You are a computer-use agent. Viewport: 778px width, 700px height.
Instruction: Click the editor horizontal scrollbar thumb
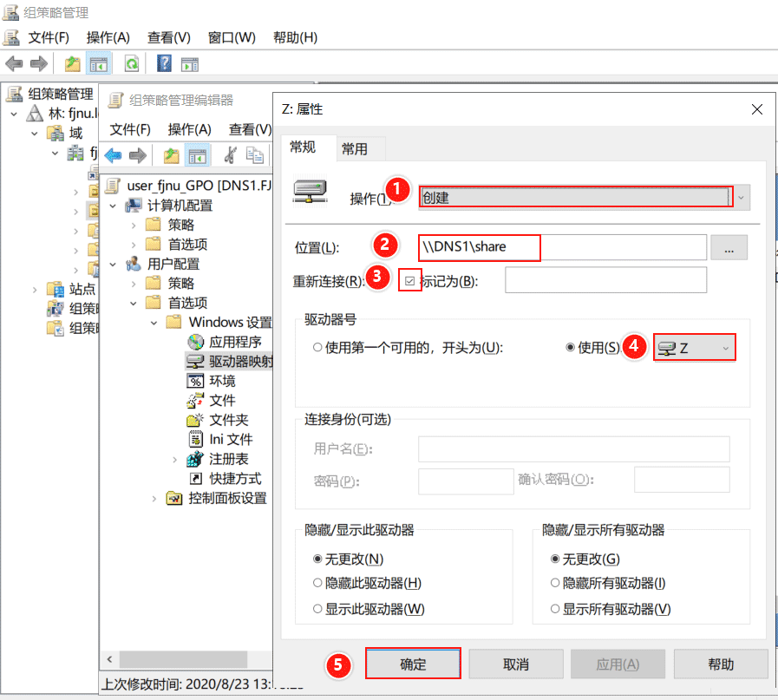tap(183, 659)
